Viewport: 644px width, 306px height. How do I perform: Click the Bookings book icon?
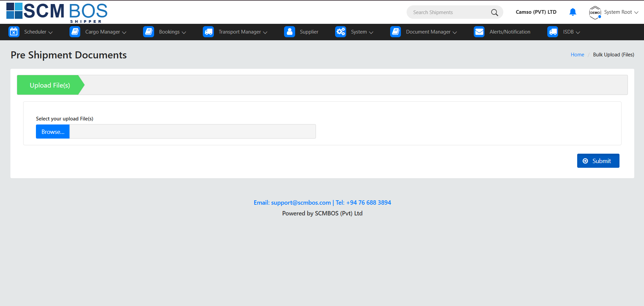[149, 32]
